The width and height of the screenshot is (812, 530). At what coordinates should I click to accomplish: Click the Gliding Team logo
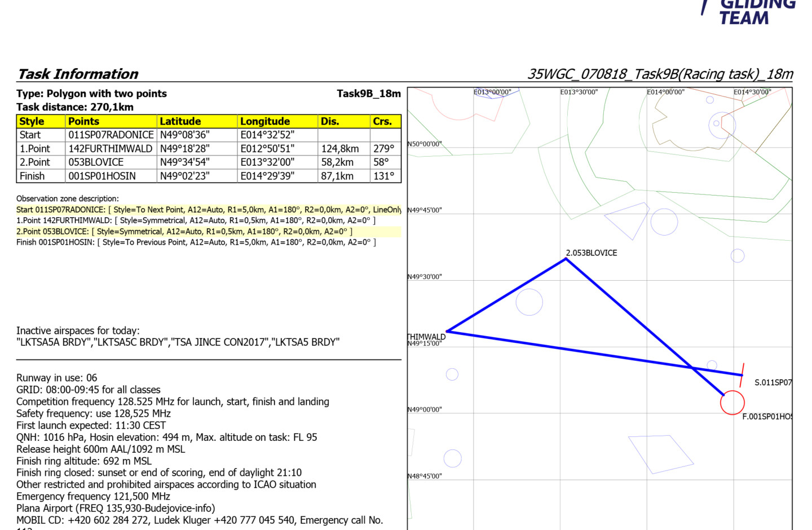[749, 11]
